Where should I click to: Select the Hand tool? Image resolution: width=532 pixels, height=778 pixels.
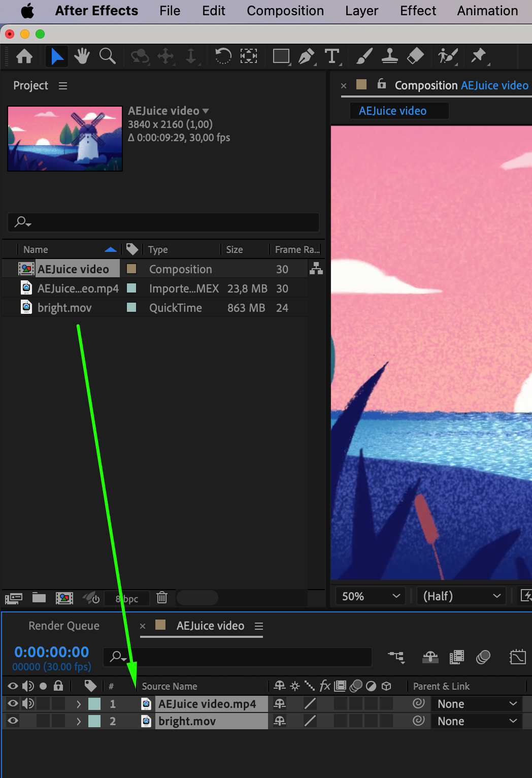click(x=82, y=56)
